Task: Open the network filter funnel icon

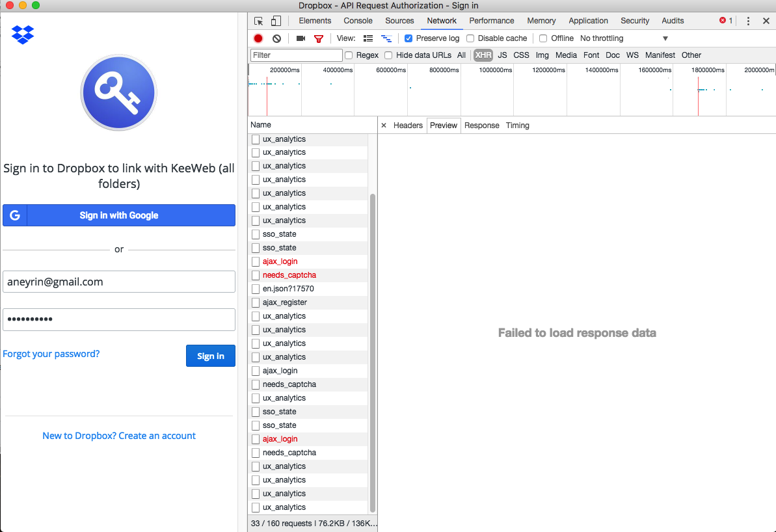Action: pos(319,38)
